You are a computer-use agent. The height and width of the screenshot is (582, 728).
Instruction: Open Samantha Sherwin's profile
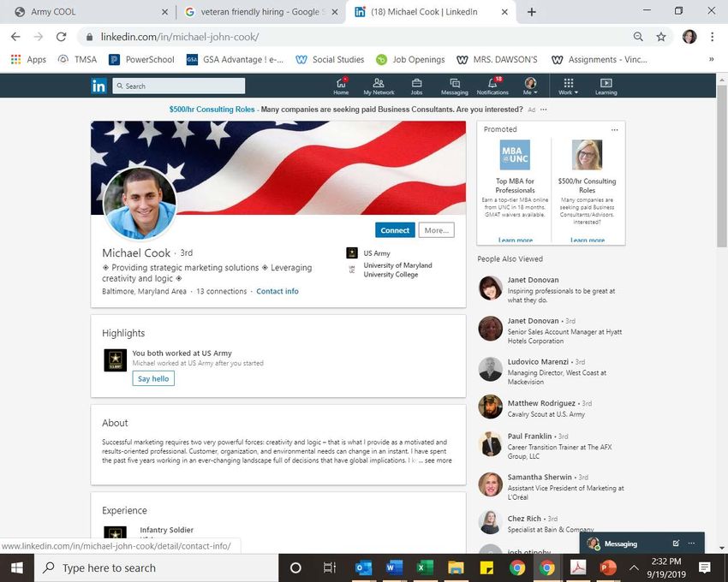coord(540,477)
